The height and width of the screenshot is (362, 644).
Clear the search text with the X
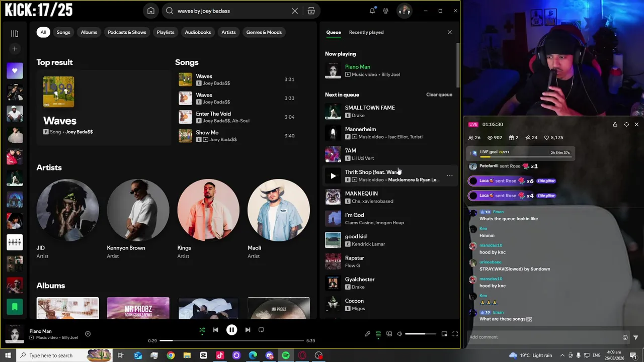pos(295,11)
